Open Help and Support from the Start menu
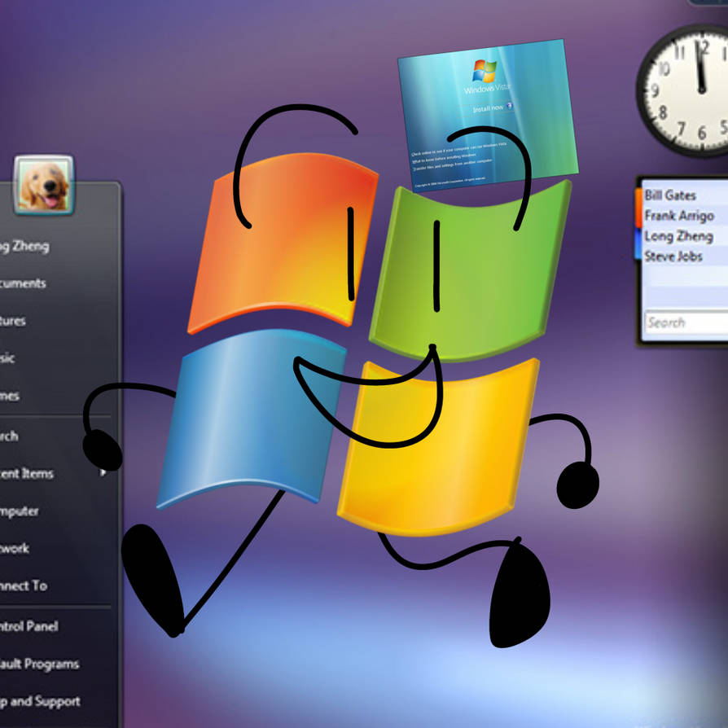 pos(41,701)
